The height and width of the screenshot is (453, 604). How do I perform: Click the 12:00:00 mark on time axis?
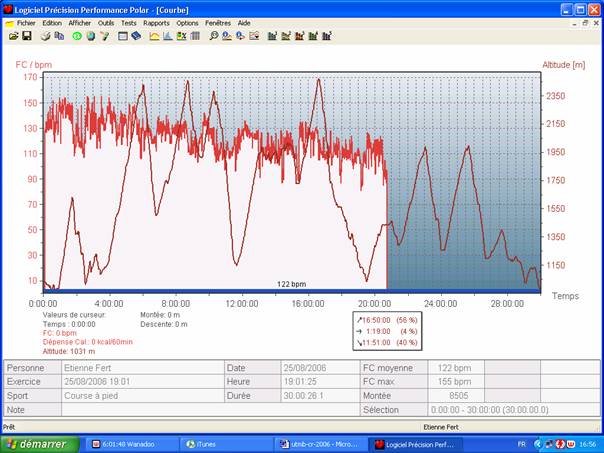[x=241, y=303]
